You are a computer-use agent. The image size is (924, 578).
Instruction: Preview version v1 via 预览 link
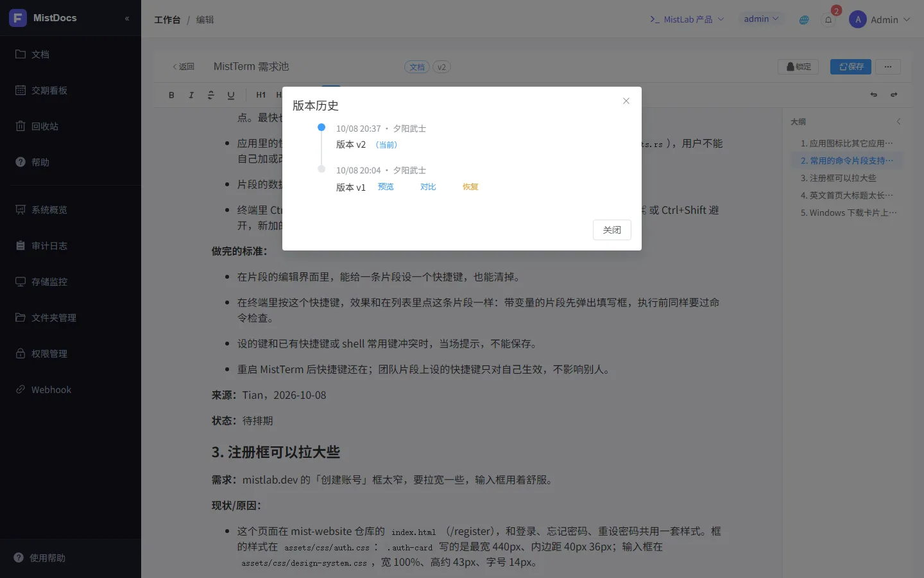386,187
